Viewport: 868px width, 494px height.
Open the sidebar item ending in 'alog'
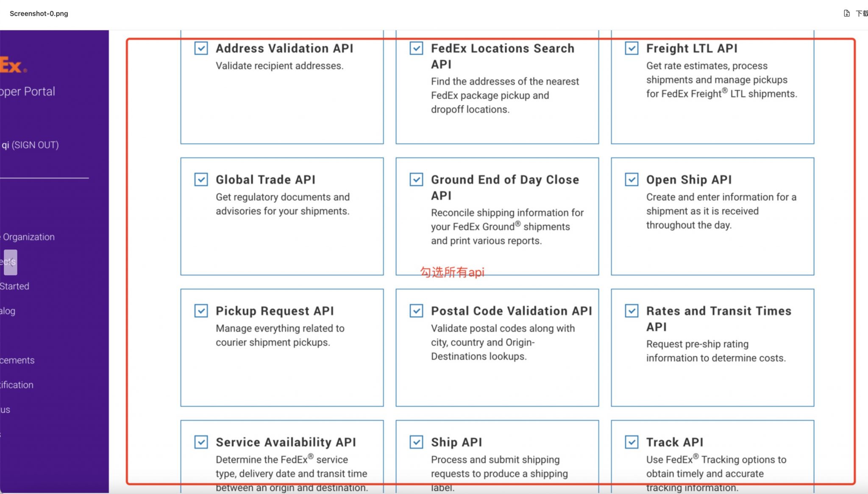(x=8, y=311)
